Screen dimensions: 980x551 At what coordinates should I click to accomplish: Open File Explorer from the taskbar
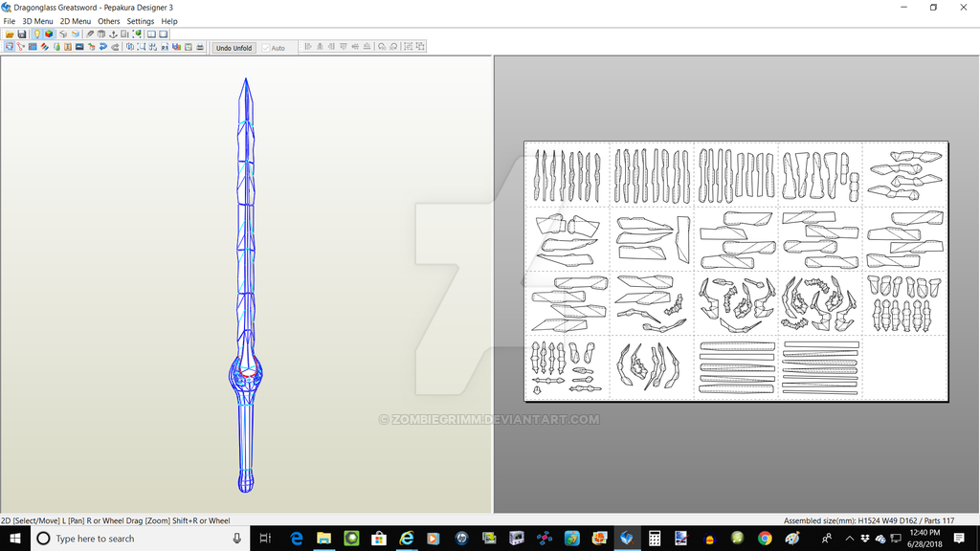click(323, 539)
